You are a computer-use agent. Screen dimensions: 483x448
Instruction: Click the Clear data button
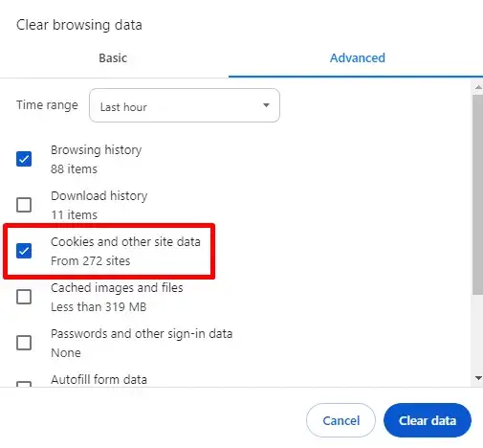pyautogui.click(x=428, y=420)
